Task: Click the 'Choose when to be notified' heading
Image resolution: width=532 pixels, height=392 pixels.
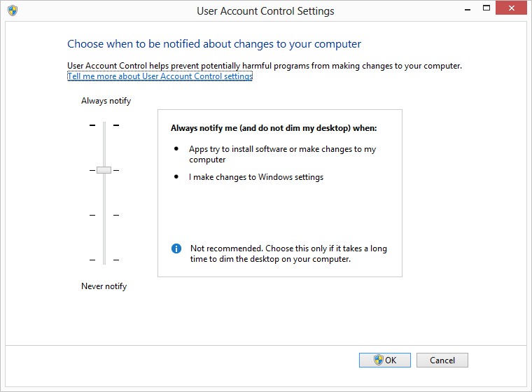Action: pos(214,44)
